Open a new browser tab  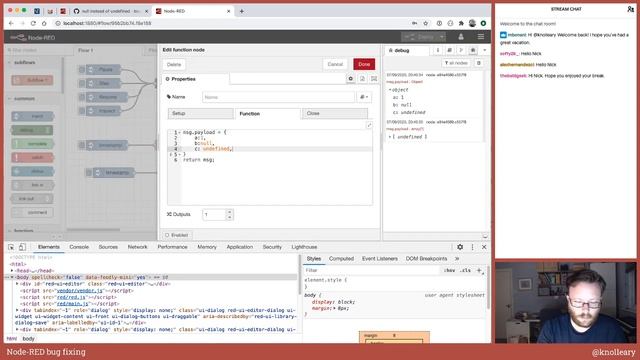coord(242,11)
